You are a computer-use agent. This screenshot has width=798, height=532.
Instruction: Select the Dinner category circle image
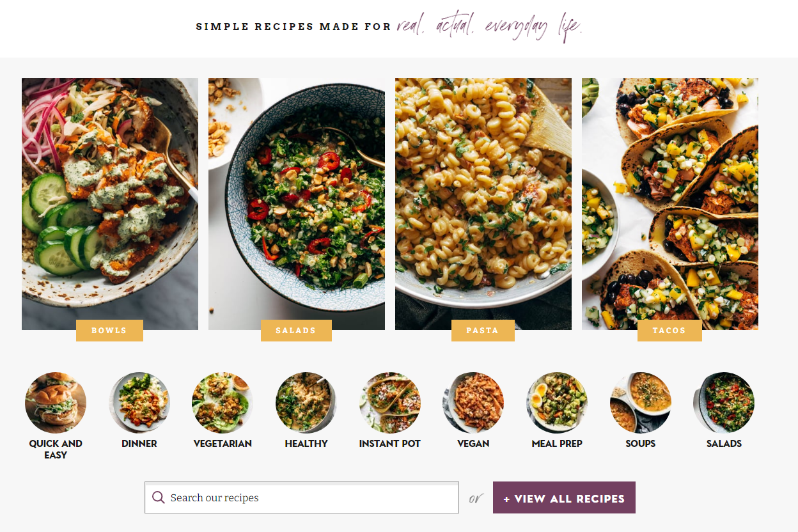point(139,403)
